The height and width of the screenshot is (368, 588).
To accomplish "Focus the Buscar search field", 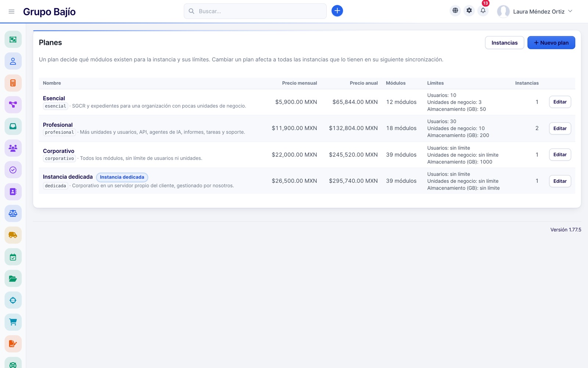I will (255, 11).
